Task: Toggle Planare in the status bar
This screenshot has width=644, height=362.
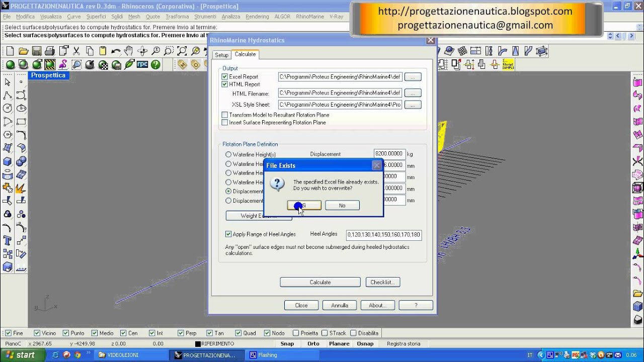Action: (x=339, y=344)
